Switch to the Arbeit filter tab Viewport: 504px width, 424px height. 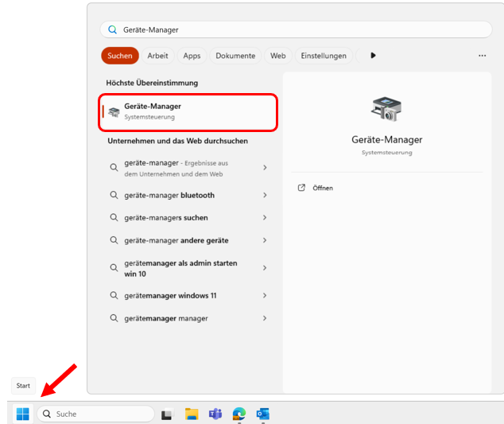point(157,56)
